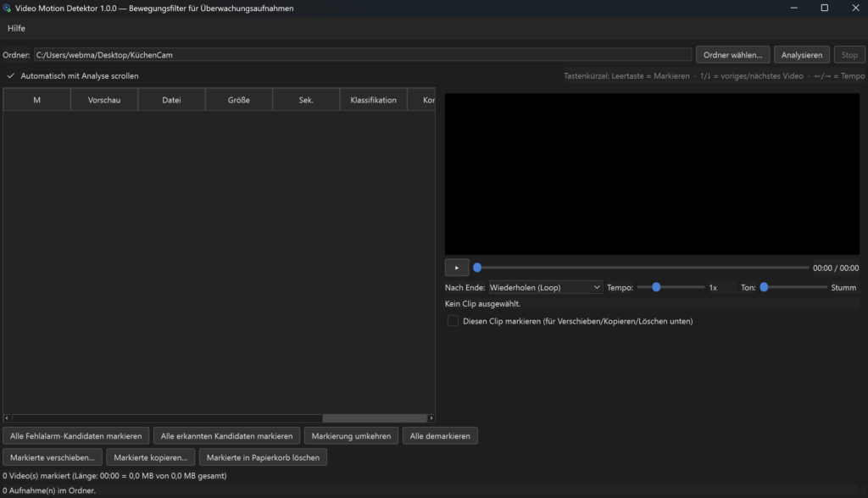
Task: Sort by the 'Sek.' column header
Action: [x=306, y=100]
